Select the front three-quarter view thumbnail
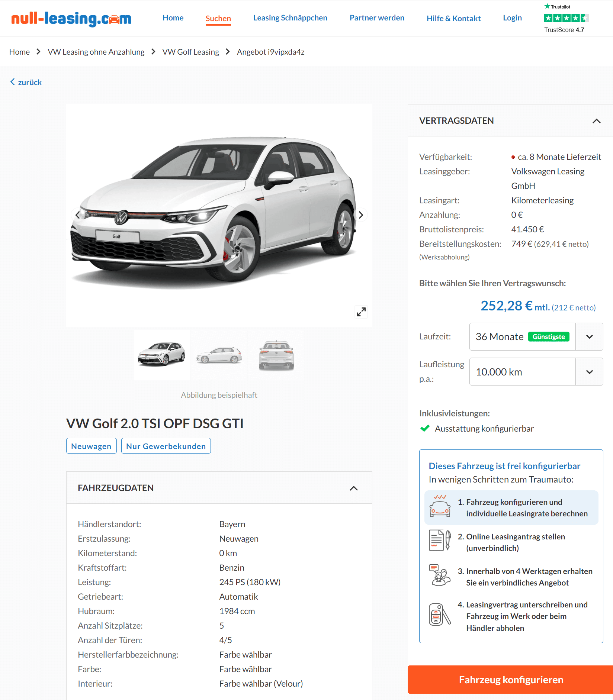The height and width of the screenshot is (700, 613). pos(162,355)
